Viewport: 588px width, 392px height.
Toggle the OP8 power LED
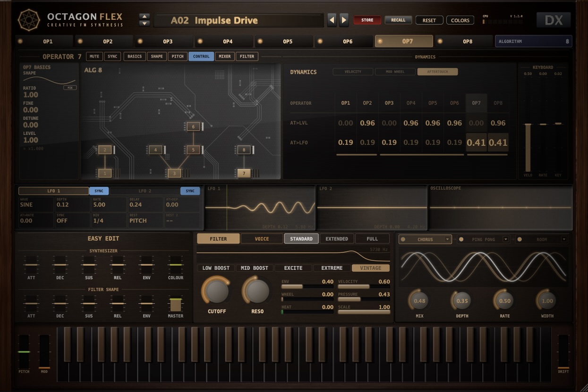(x=440, y=41)
